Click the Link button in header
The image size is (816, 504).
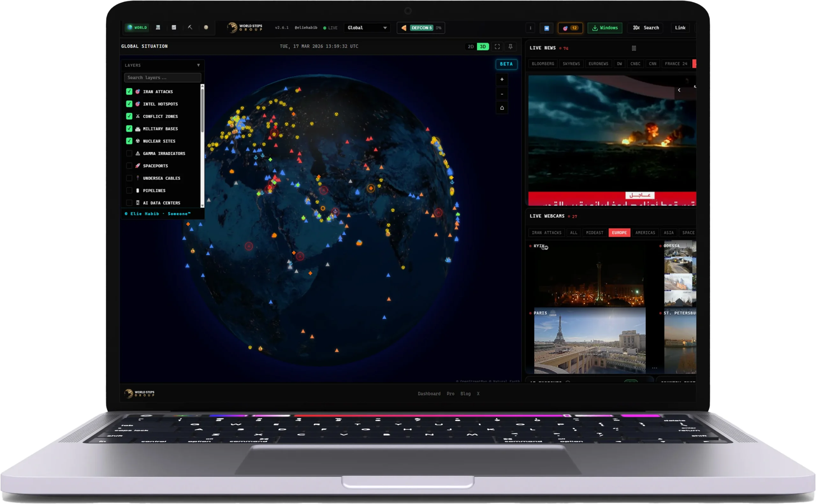click(x=680, y=28)
